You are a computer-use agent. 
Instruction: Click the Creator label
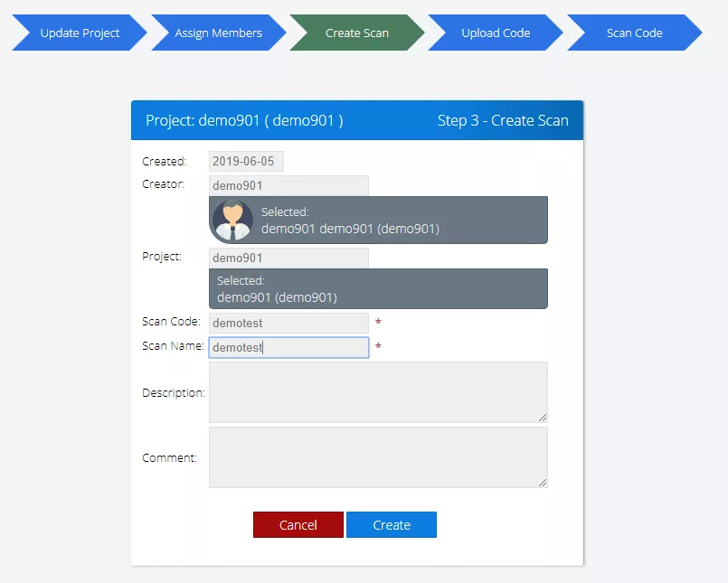(164, 183)
